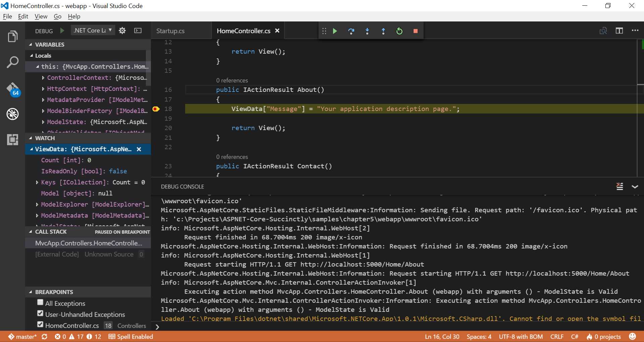Click the Step Over debug icon
The width and height of the screenshot is (644, 342).
(351, 31)
